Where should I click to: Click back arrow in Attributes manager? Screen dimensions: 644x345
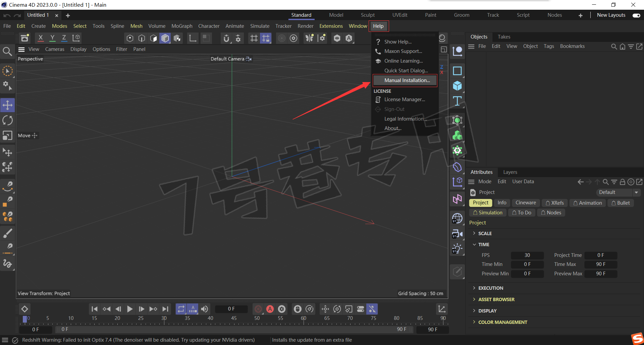(581, 182)
